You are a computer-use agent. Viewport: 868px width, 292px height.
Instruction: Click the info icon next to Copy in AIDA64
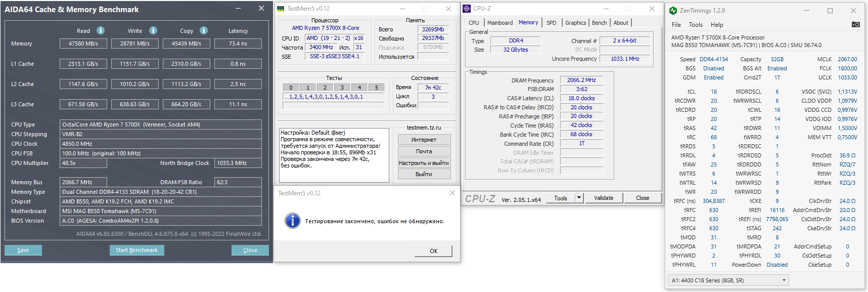pyautogui.click(x=204, y=30)
